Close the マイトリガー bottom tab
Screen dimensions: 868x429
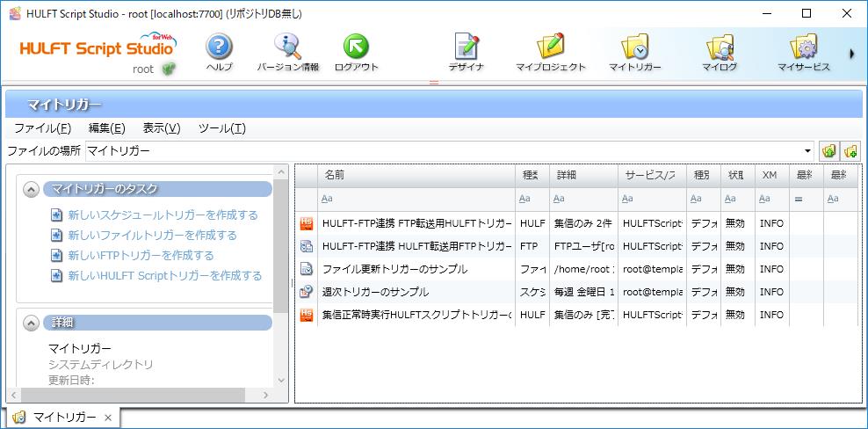click(x=107, y=418)
